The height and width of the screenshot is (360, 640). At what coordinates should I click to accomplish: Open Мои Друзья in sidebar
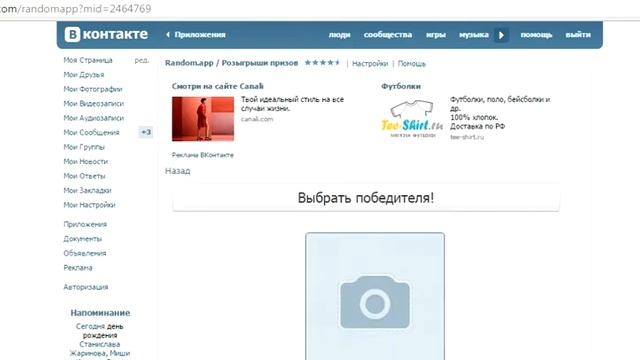84,75
